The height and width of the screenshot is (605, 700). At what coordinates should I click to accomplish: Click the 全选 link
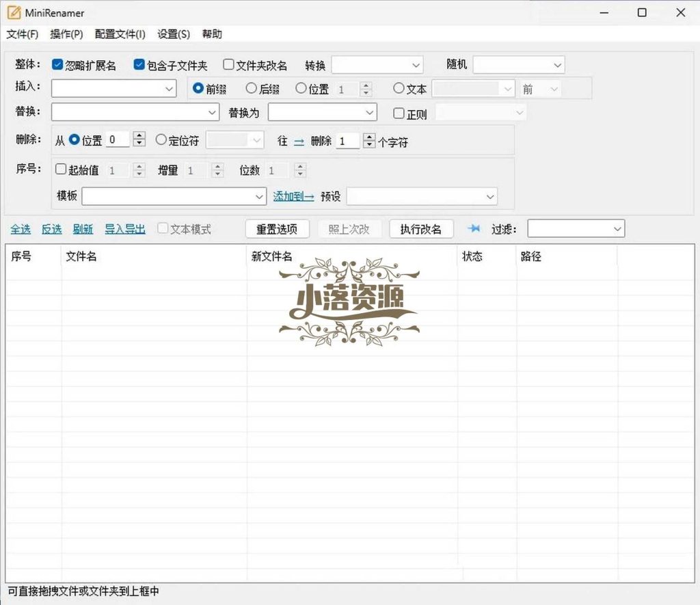click(21, 229)
